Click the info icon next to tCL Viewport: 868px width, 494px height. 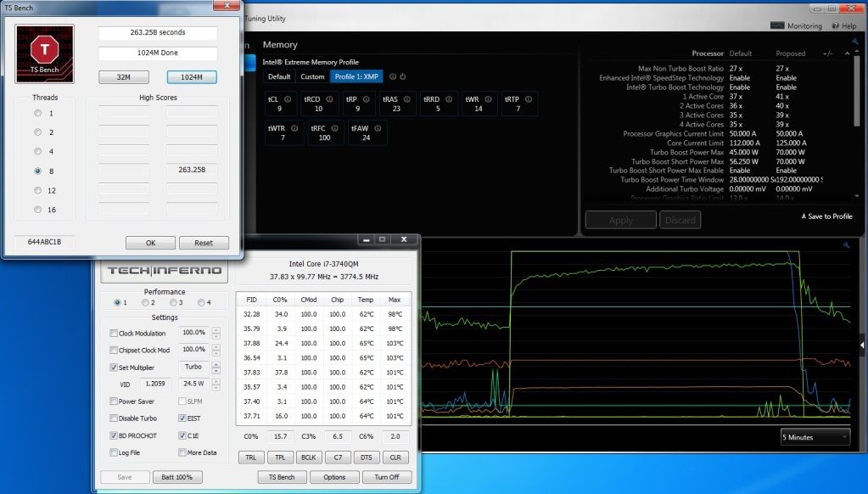[x=288, y=99]
